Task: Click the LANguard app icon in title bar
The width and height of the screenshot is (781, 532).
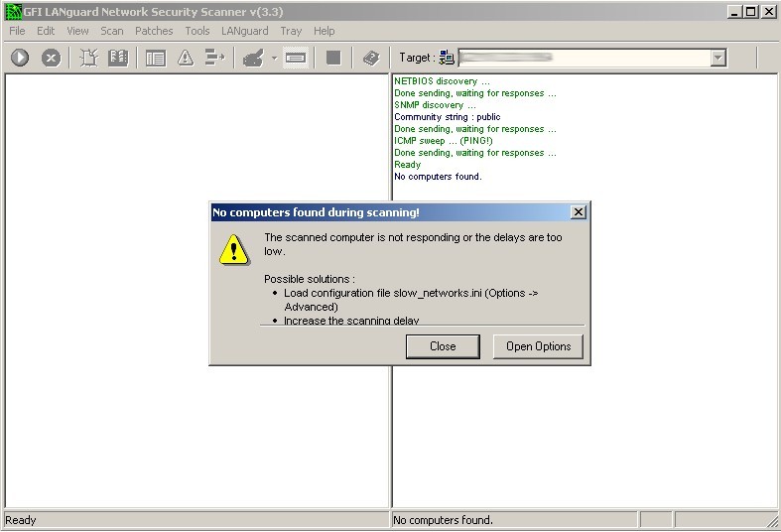Action: [x=14, y=12]
